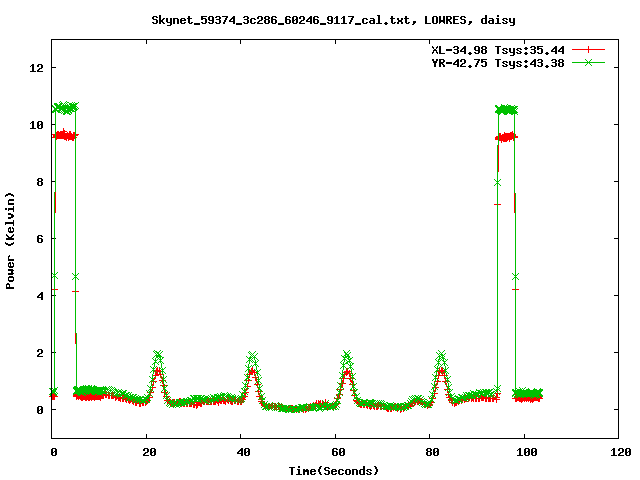
Task: Select legend entry YR-42.75 Tsys:43.38
Action: pyautogui.click(x=498, y=63)
